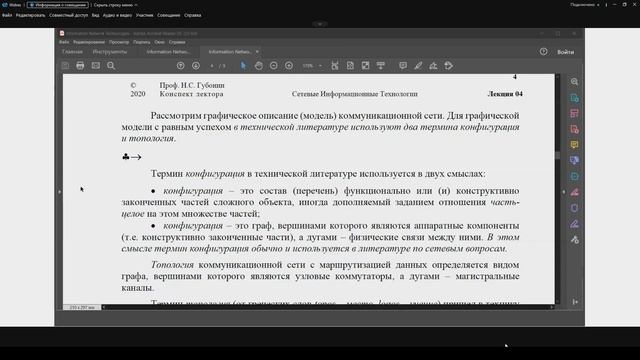Open Webex 'Редактировать' menu

[x=30, y=15]
